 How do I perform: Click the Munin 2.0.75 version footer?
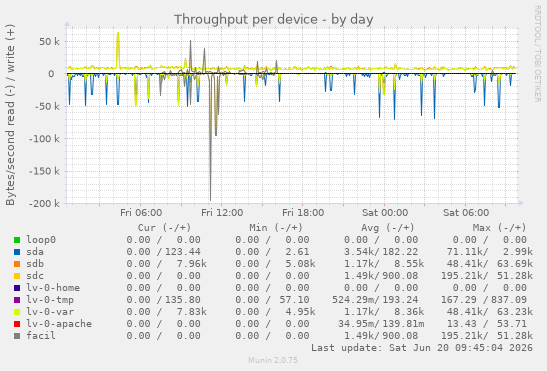273,360
